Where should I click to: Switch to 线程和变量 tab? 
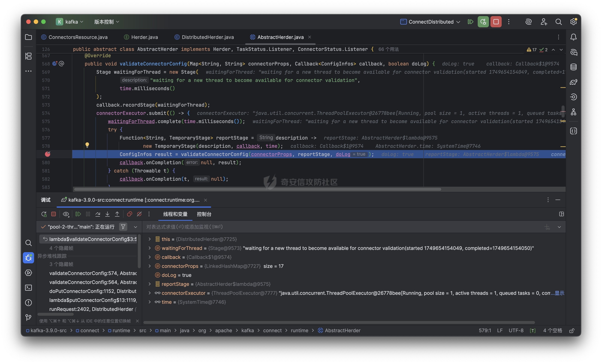click(175, 214)
